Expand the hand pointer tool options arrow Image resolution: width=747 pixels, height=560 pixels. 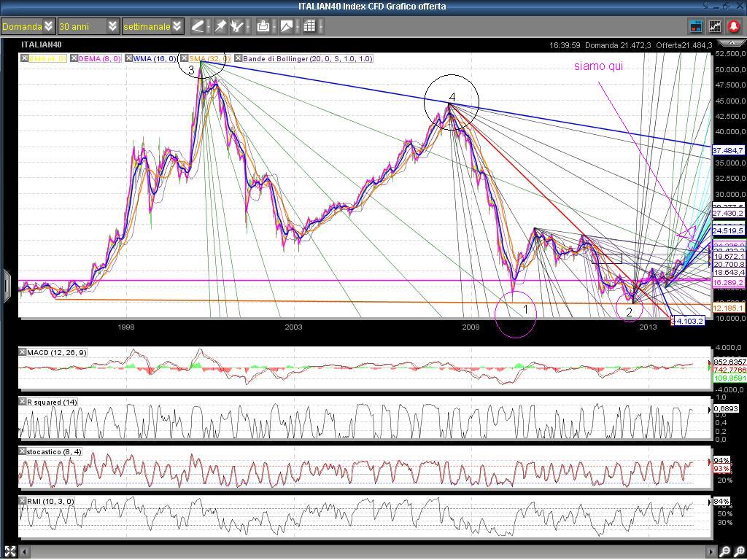pos(248,27)
